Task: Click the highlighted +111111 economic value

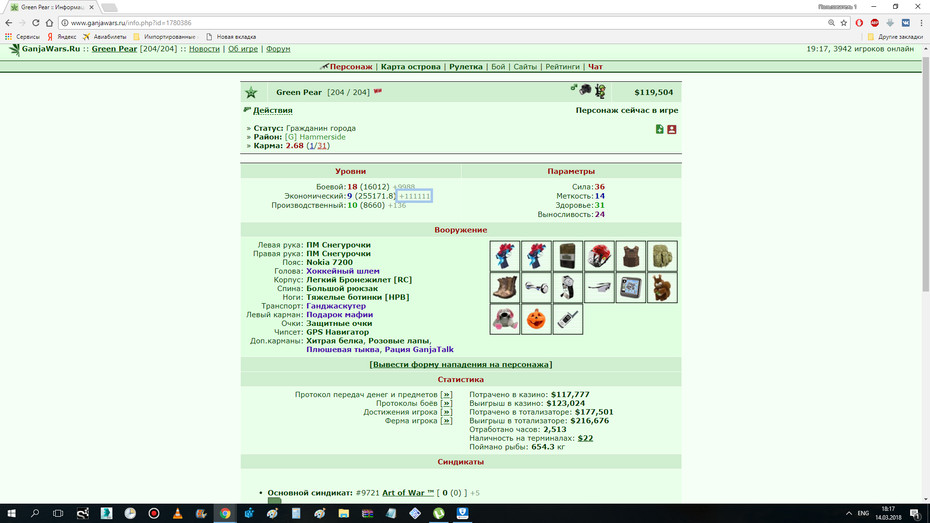Action: point(414,196)
